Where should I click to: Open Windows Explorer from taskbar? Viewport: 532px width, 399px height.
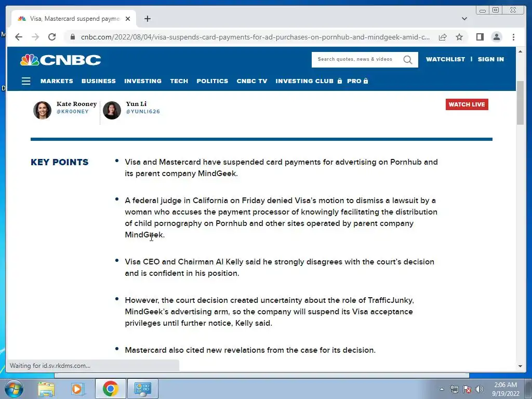[x=46, y=389]
